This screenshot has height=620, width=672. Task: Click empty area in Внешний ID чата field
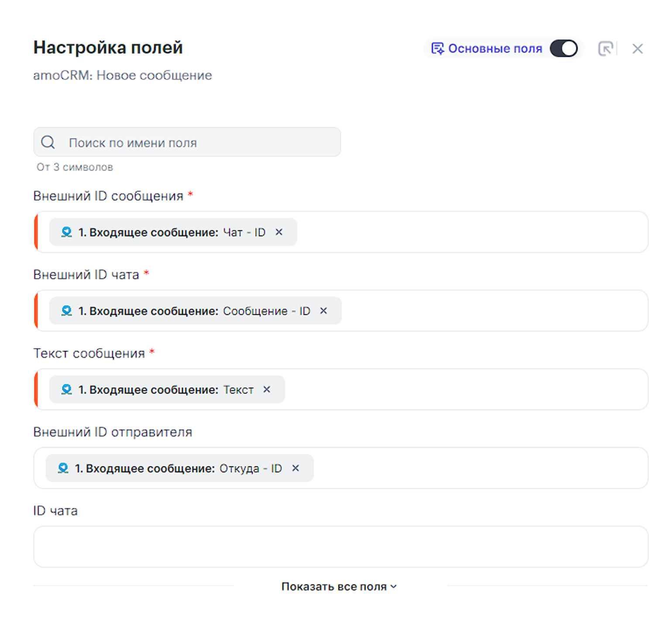pyautogui.click(x=493, y=311)
